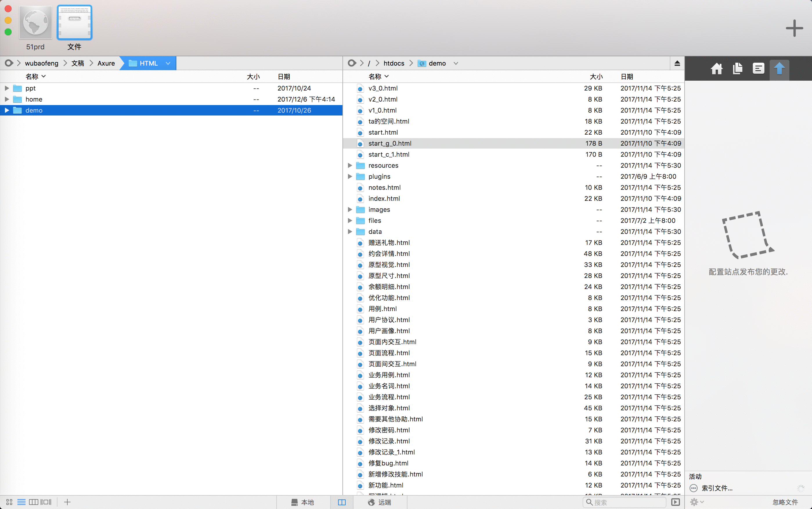Navigate to 文稿 in breadcrumb

pyautogui.click(x=78, y=63)
